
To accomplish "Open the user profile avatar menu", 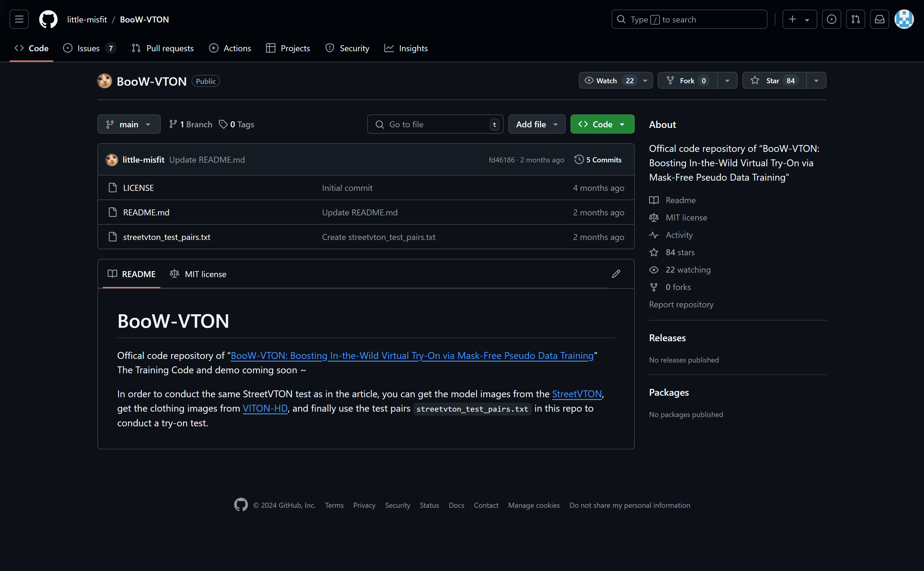I will [x=904, y=19].
